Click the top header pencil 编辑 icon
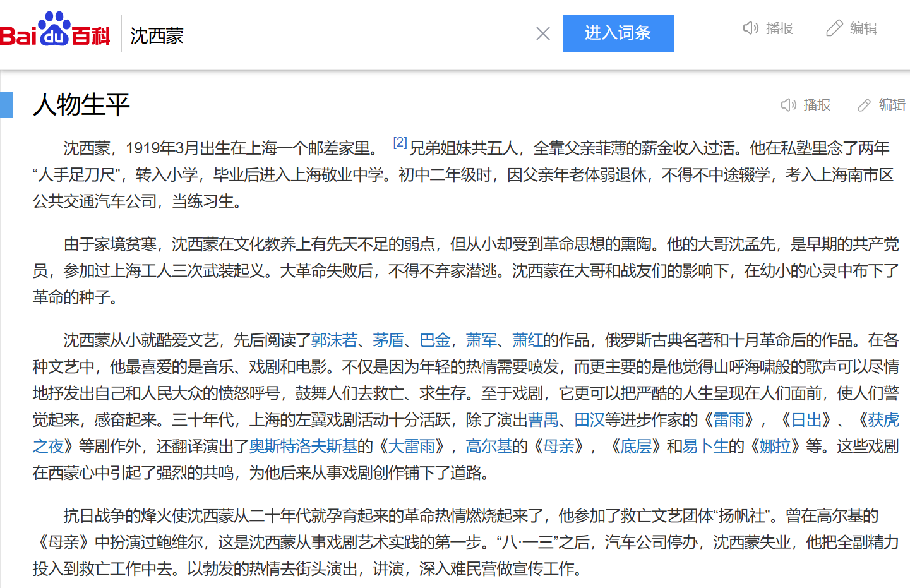 pyautogui.click(x=834, y=28)
